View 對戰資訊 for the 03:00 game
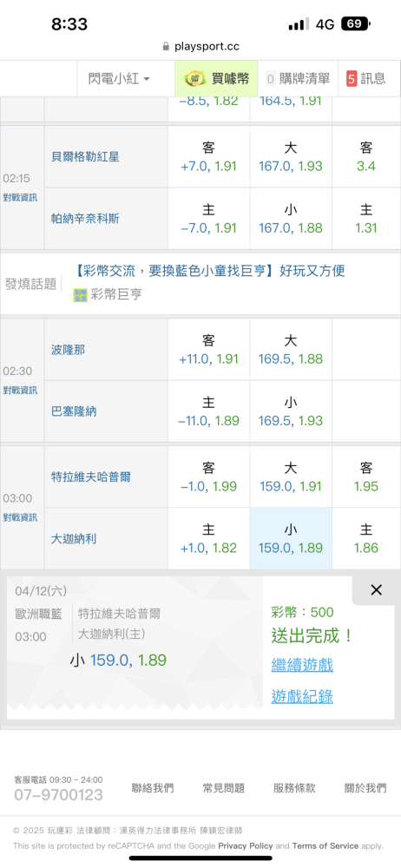The width and height of the screenshot is (401, 868). tap(21, 517)
